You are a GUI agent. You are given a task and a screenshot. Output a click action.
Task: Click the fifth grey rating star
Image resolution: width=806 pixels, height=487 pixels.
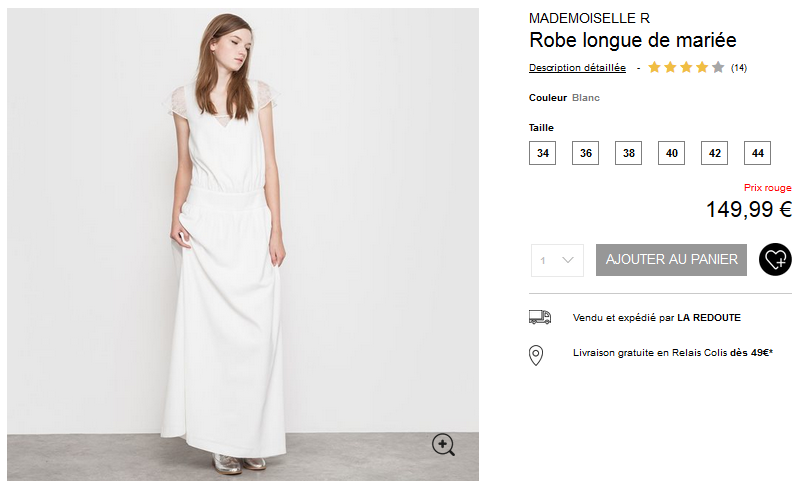coord(718,68)
